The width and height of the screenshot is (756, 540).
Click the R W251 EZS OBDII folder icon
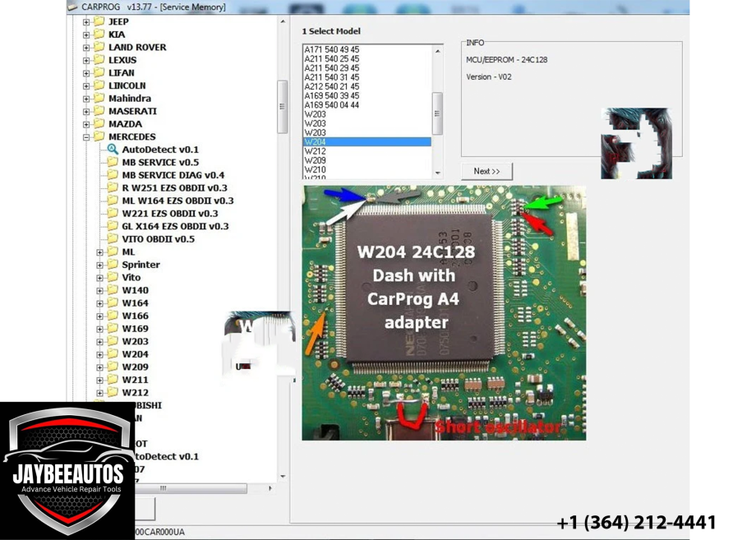coord(113,187)
